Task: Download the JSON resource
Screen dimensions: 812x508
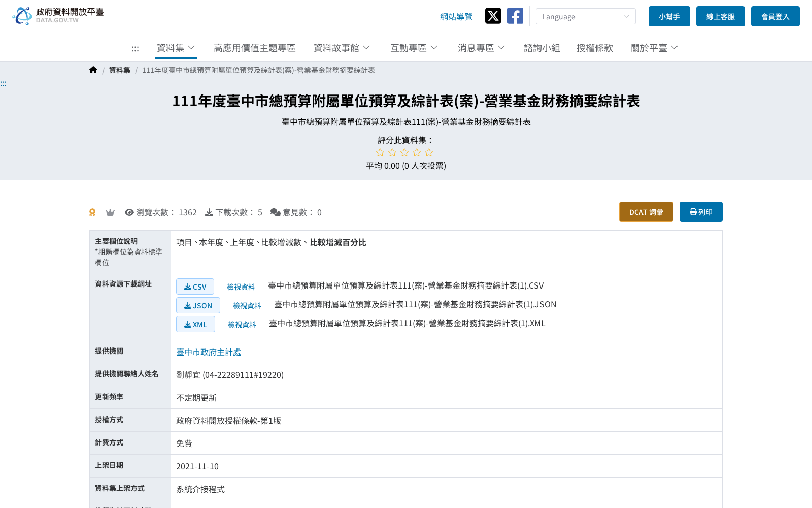Action: (x=198, y=305)
